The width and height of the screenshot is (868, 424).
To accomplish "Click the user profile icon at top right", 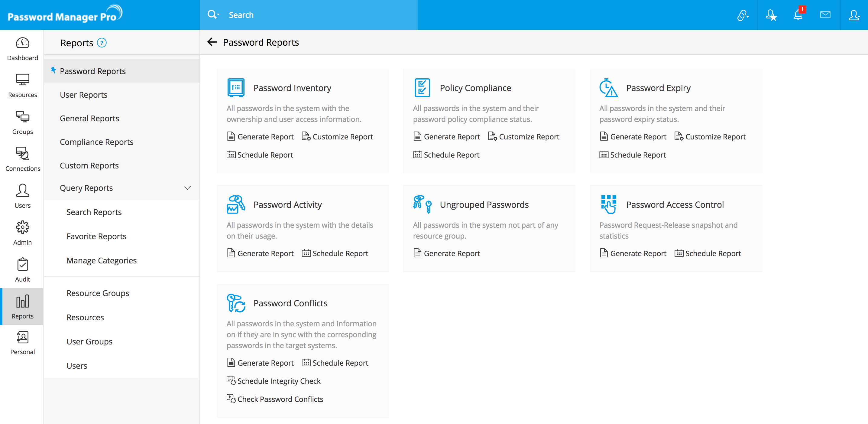I will point(853,15).
